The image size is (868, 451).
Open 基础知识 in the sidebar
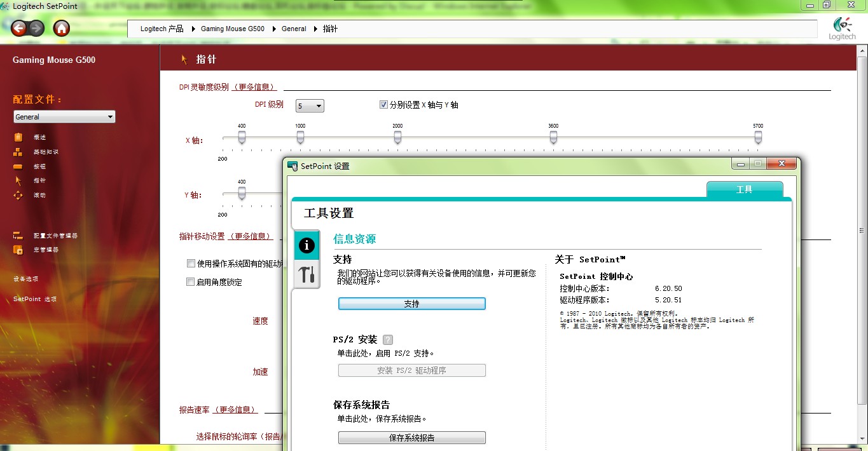pos(46,152)
